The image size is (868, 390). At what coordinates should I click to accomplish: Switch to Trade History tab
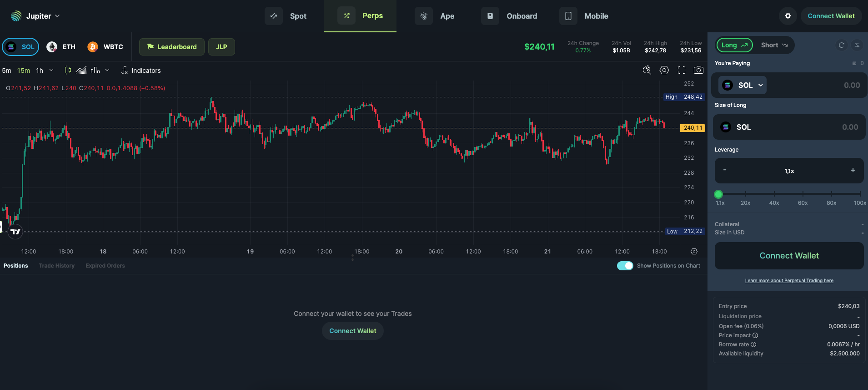pos(57,266)
